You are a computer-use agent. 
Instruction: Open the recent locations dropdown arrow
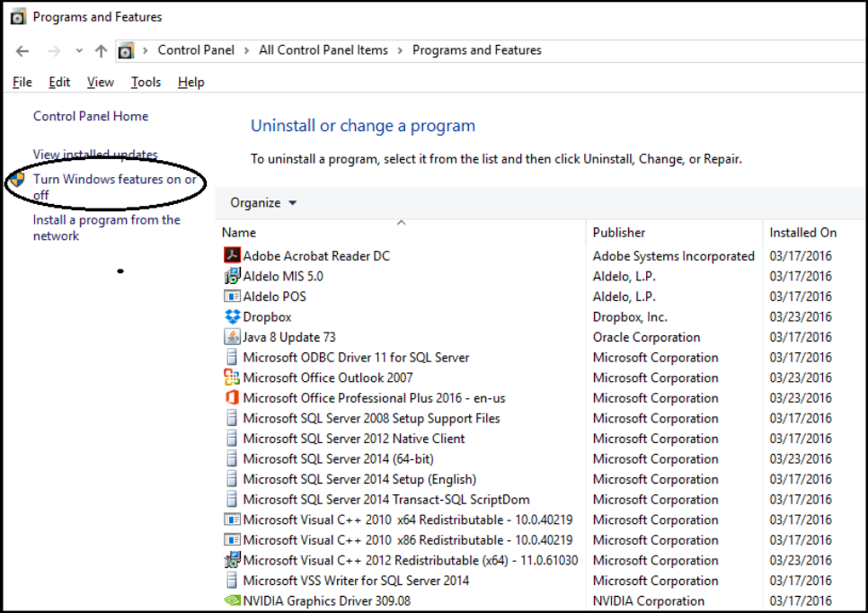(79, 51)
